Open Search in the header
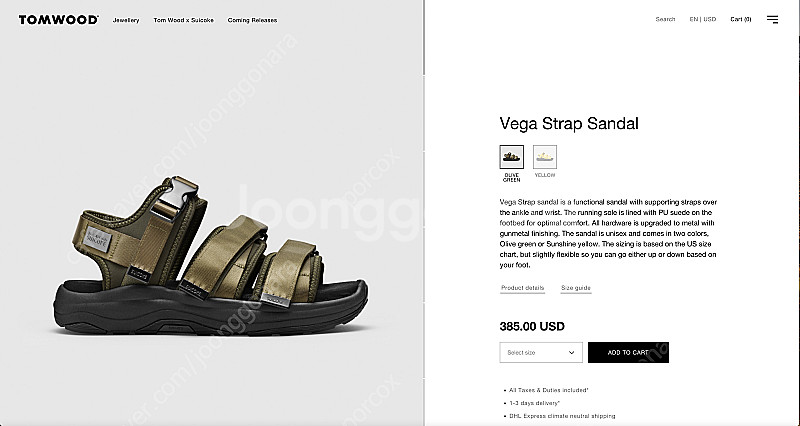The width and height of the screenshot is (800, 426). [x=665, y=19]
